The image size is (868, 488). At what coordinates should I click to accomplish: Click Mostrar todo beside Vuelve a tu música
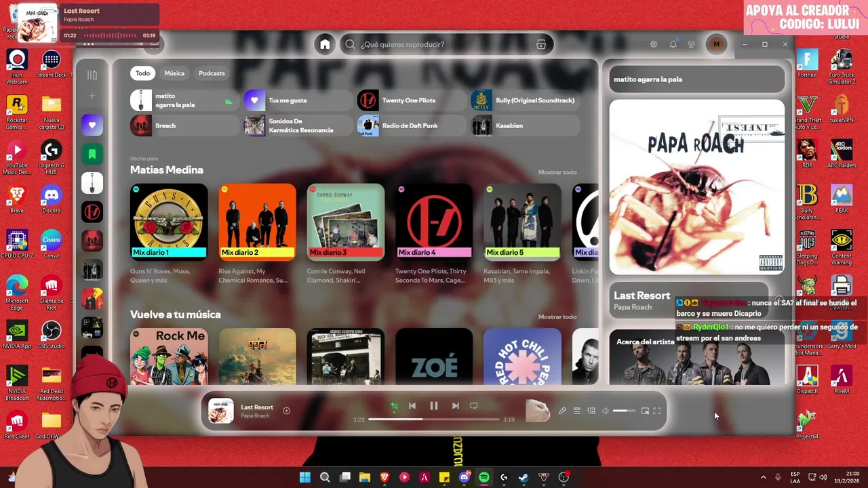point(557,317)
